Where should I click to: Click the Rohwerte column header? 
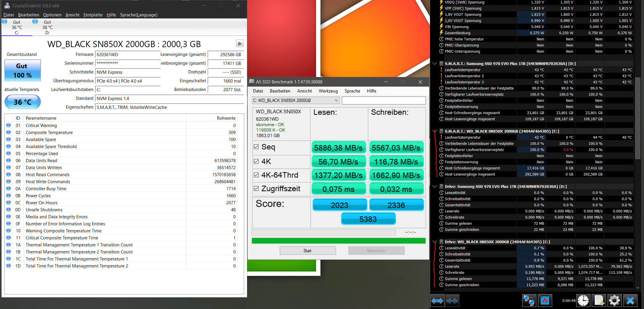click(x=211, y=118)
